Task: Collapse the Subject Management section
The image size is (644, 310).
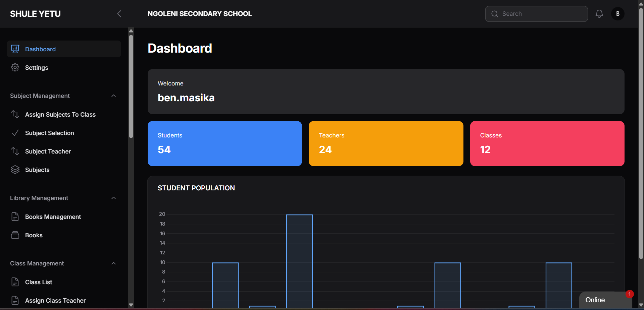Action: click(113, 96)
